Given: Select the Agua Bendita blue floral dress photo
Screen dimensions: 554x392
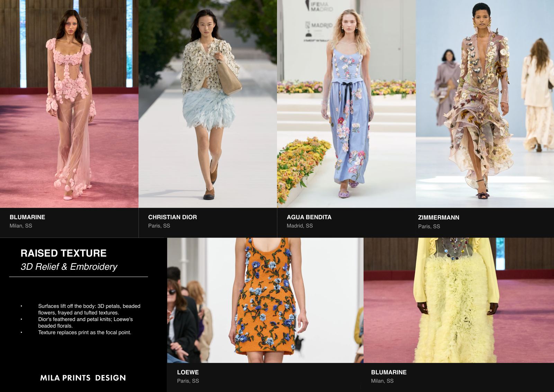Looking at the screenshot, I should tap(346, 104).
